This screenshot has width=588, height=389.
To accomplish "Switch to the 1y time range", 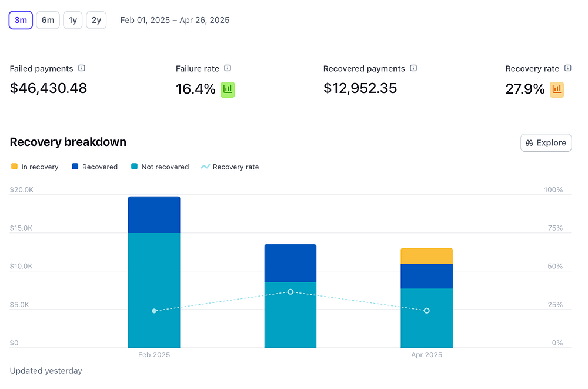I will tap(72, 20).
